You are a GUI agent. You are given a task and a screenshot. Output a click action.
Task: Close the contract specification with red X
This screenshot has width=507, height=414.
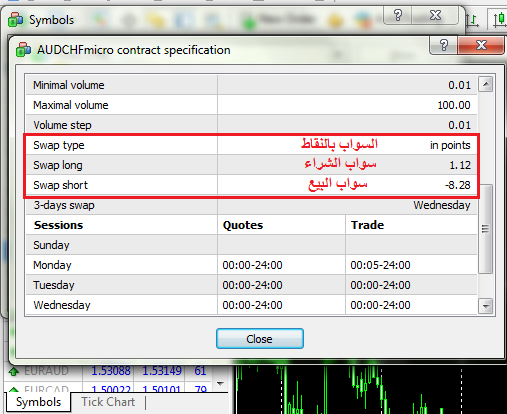481,45
